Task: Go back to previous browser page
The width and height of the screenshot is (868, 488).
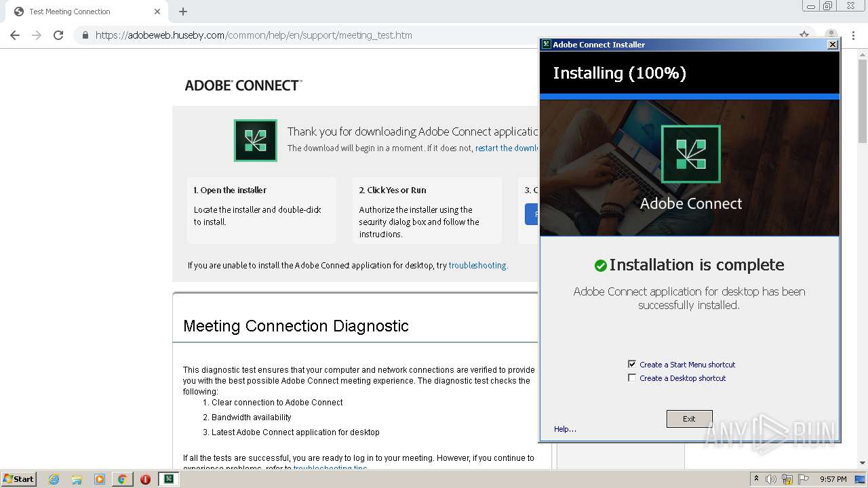Action: pyautogui.click(x=15, y=35)
